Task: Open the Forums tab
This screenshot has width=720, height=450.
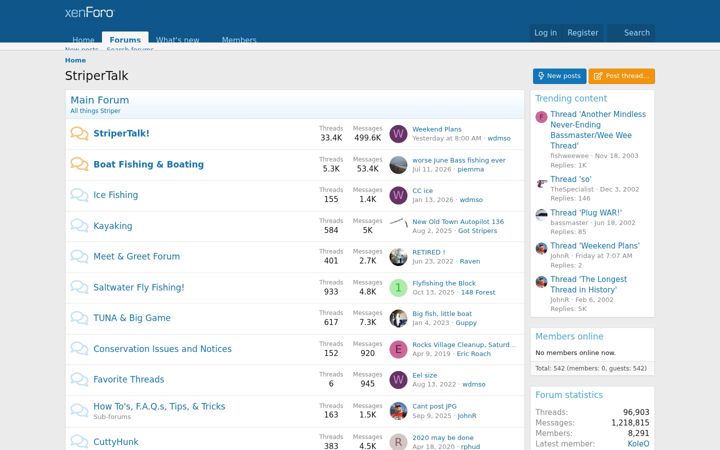Action: click(x=125, y=38)
